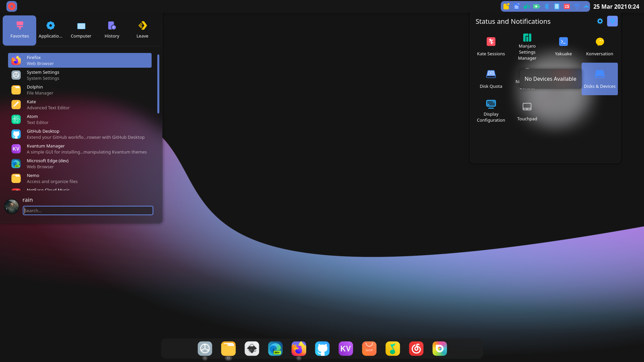The height and width of the screenshot is (362, 644).
Task: Open the yellow sticky notes tray icon
Action: [x=506, y=6]
